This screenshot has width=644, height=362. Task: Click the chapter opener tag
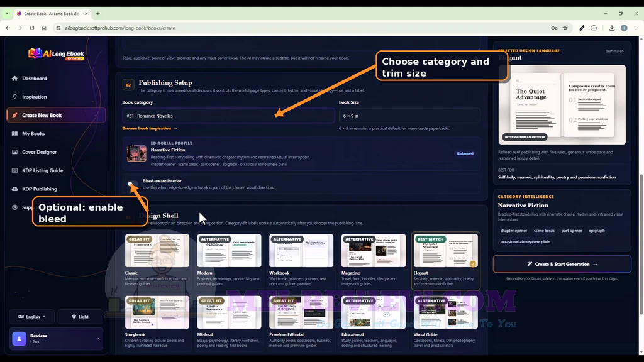pyautogui.click(x=513, y=231)
